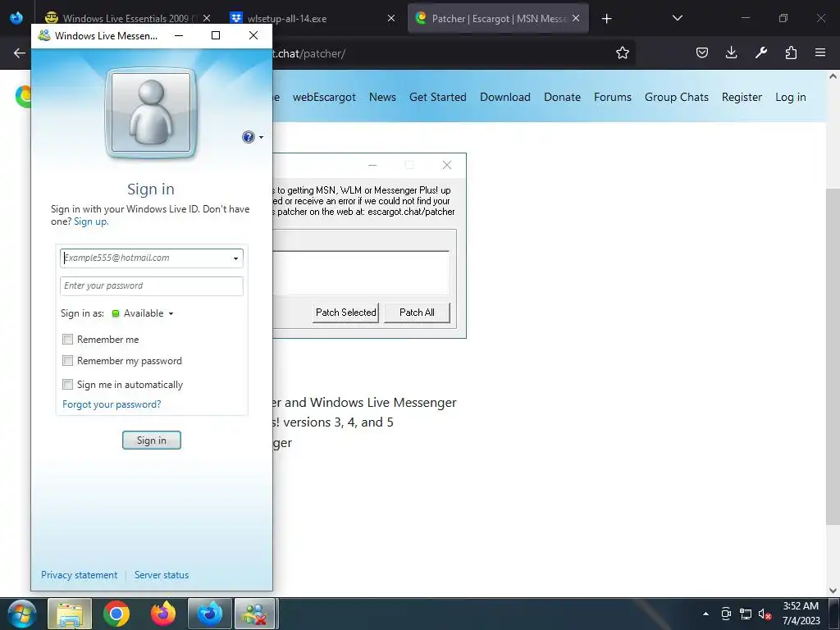Enable Sign me in automatically checkbox
The width and height of the screenshot is (840, 630).
pyautogui.click(x=67, y=384)
